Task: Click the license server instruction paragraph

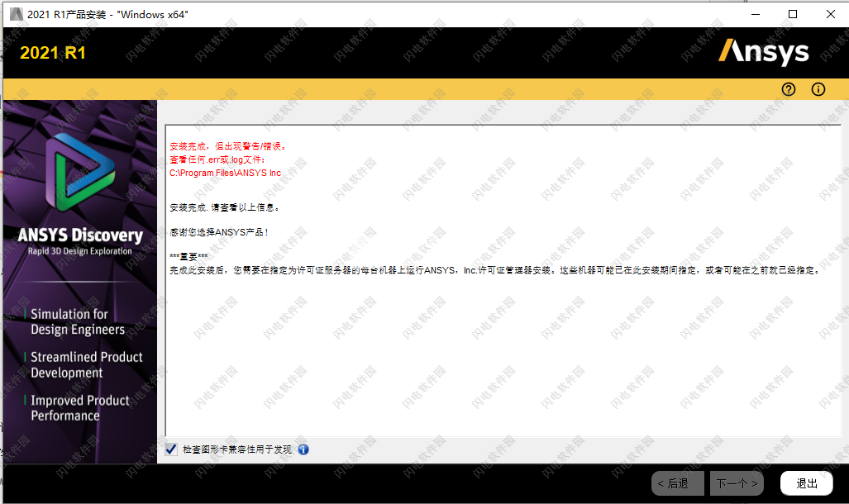Action: click(495, 270)
